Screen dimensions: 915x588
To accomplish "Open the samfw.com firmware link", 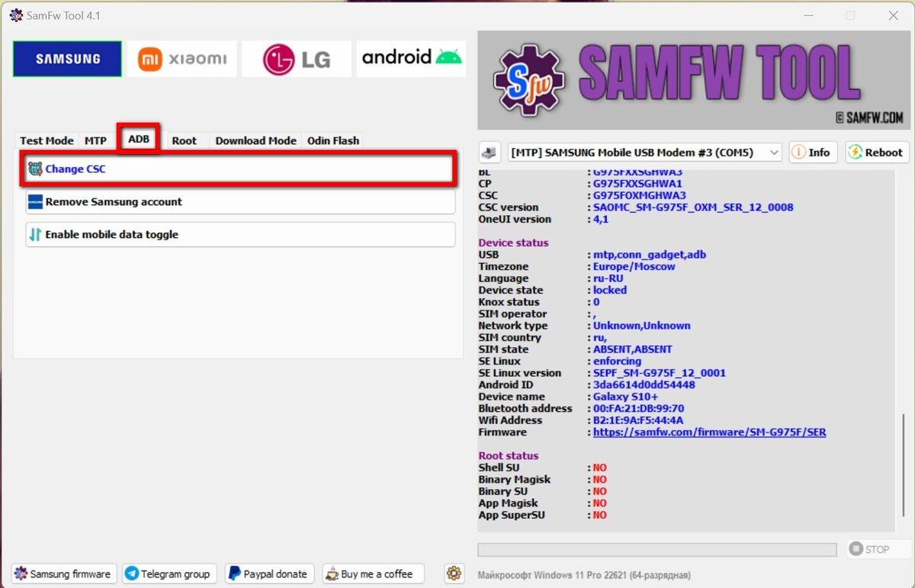I will pos(710,432).
